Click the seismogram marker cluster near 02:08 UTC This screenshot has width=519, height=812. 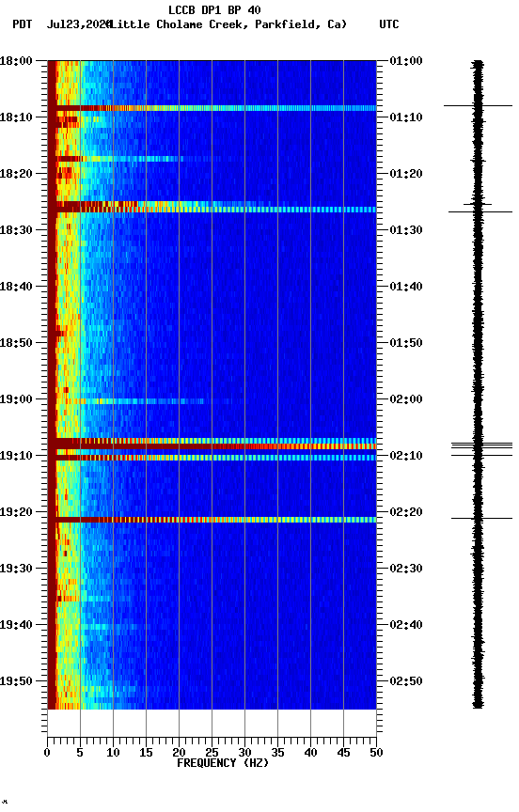(481, 445)
